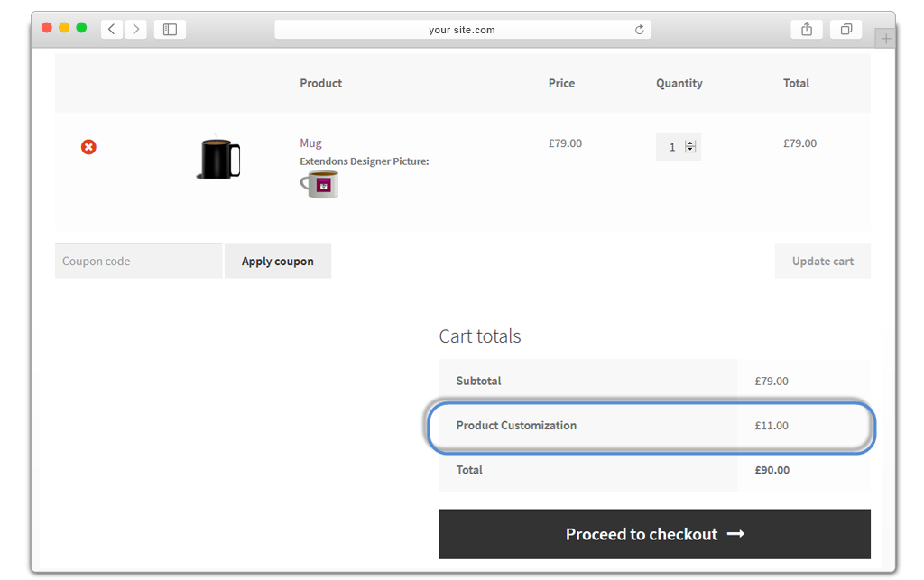Click black Mug product thumbnail
The height and width of the screenshot is (580, 924).
(217, 158)
